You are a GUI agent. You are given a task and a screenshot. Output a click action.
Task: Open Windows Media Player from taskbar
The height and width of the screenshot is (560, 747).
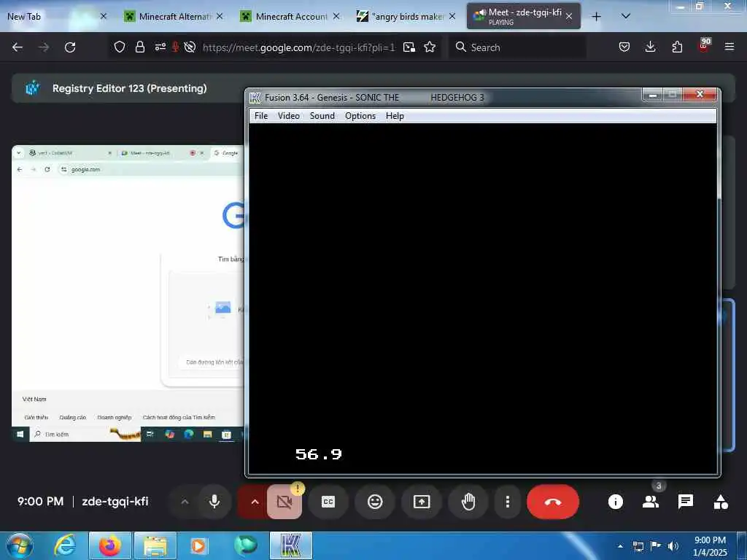pos(198,545)
